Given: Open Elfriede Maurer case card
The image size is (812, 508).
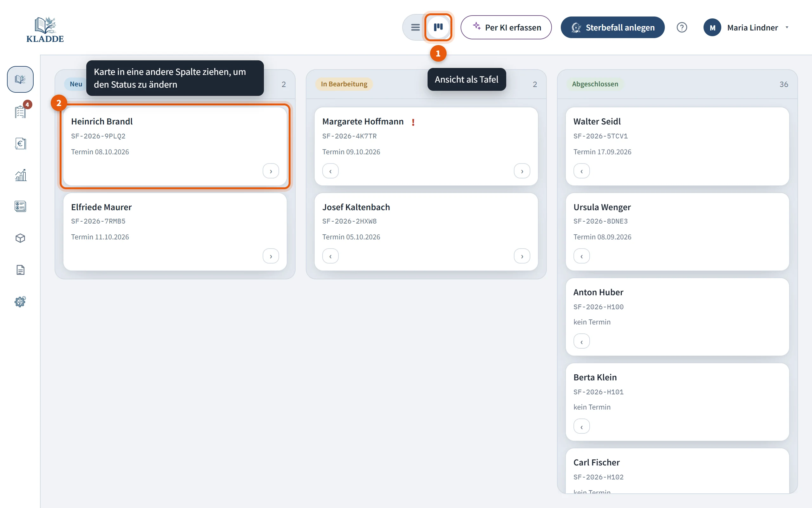Looking at the screenshot, I should pos(175,231).
